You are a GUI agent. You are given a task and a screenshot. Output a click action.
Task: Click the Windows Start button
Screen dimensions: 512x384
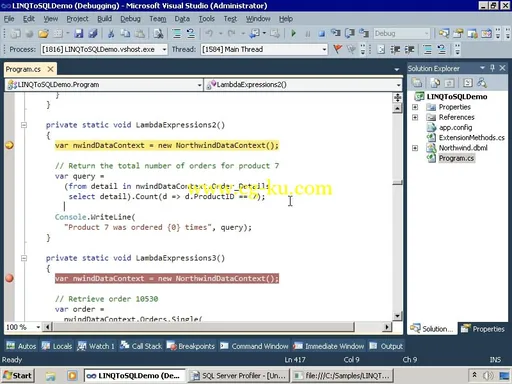18,376
